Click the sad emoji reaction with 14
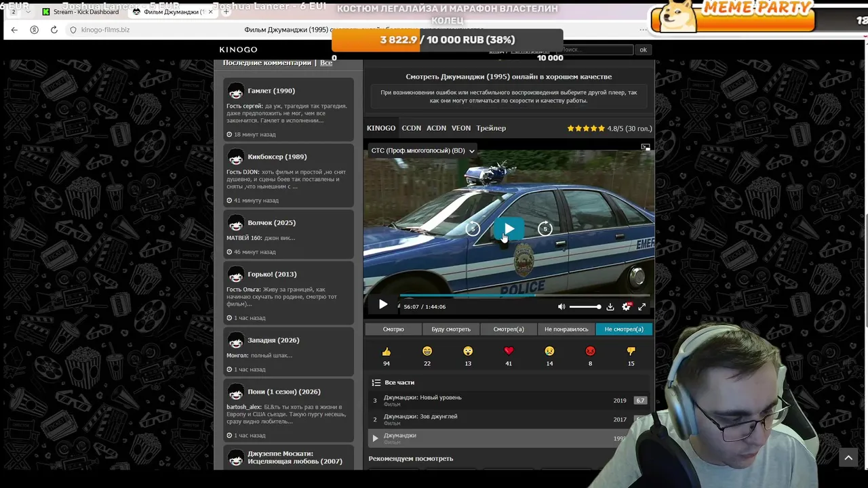Viewport: 868px width, 488px height. [549, 351]
